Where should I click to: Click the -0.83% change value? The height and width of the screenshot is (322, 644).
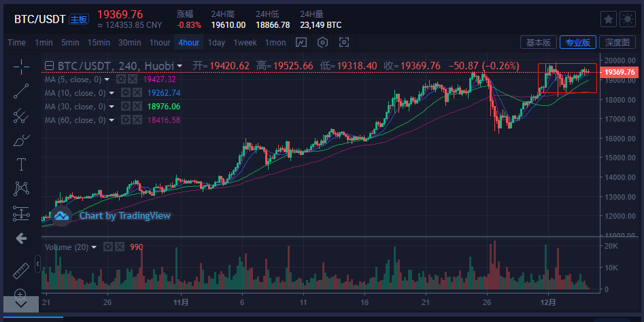click(x=189, y=25)
